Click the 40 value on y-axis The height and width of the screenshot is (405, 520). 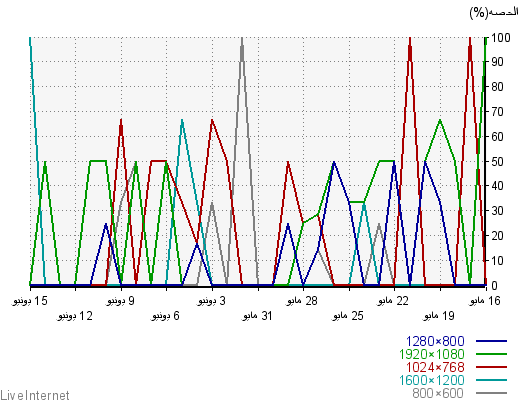click(497, 186)
